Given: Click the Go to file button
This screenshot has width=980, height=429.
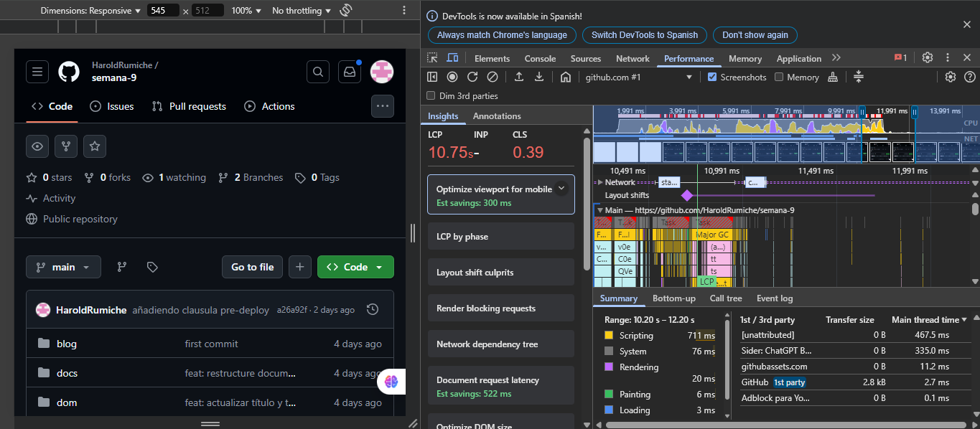Looking at the screenshot, I should [252, 267].
